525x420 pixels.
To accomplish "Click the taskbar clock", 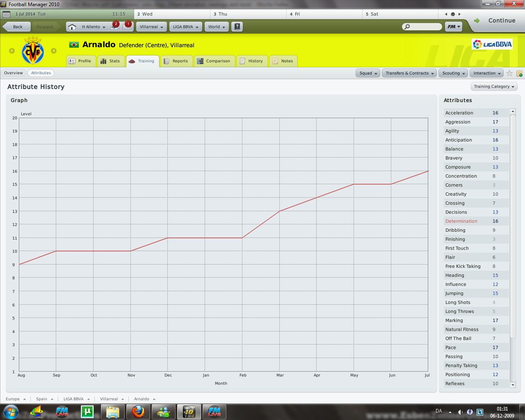I will tap(502, 412).
